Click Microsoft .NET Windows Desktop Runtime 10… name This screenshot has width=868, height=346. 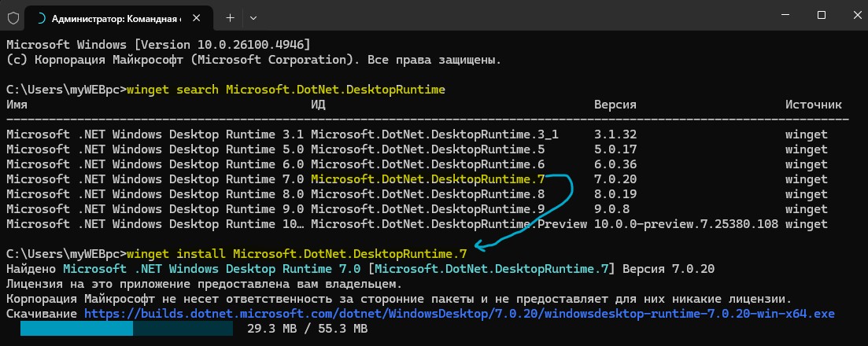tap(155, 223)
